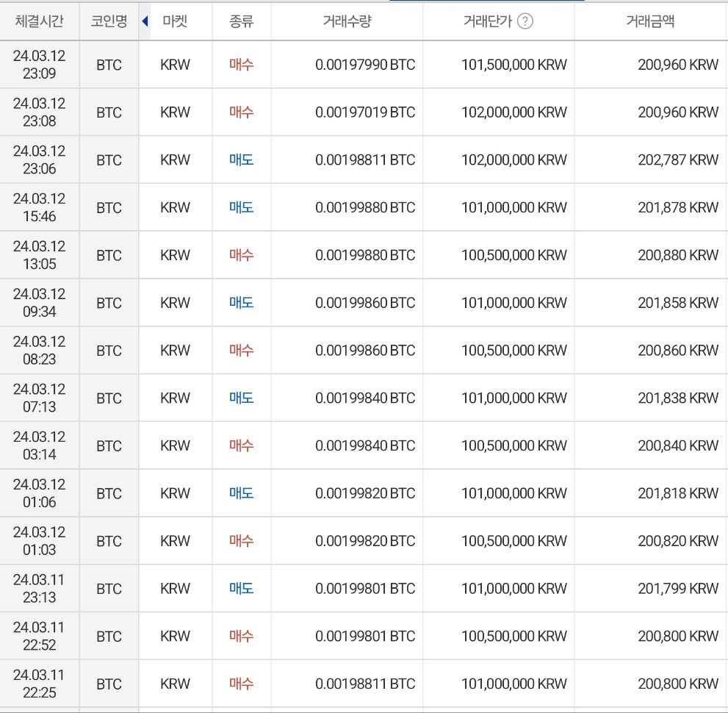Select the 24.03.12 23:09 time cell

40,65
